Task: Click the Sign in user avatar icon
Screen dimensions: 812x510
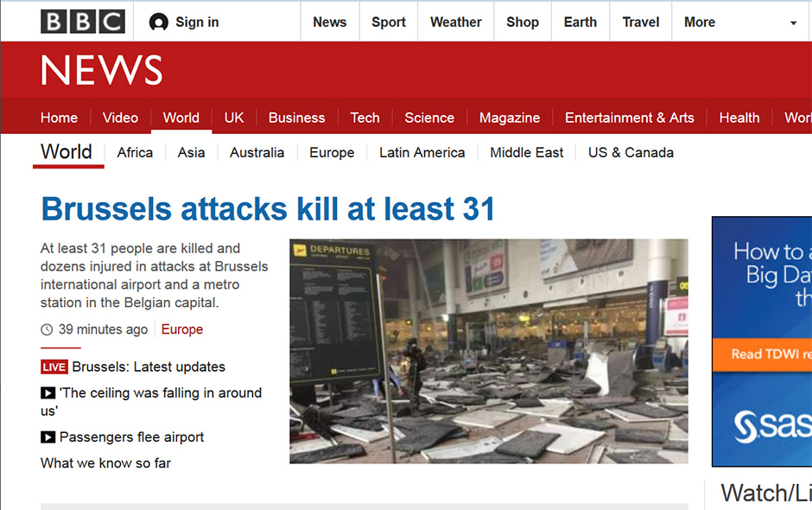Action: [158, 22]
